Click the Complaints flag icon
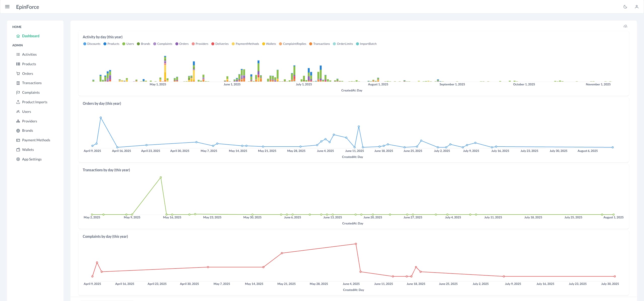 click(18, 92)
